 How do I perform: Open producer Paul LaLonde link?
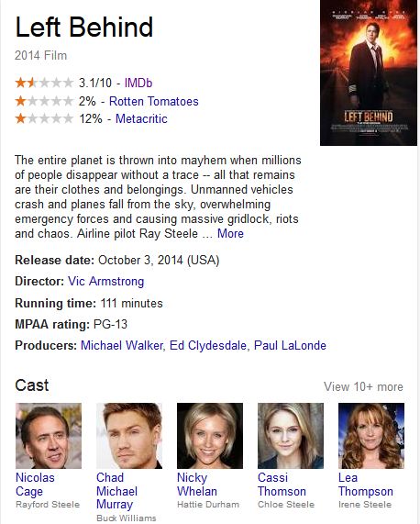[290, 345]
